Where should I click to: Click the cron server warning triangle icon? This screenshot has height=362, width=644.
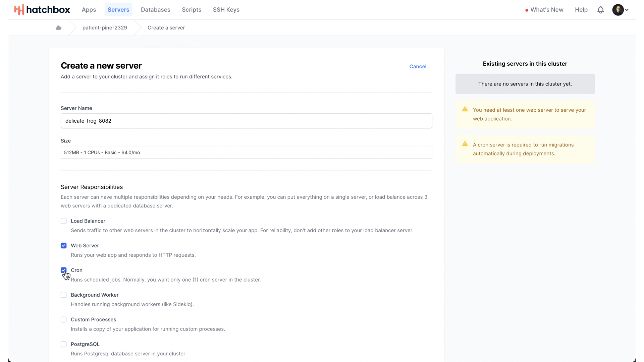pos(465,144)
